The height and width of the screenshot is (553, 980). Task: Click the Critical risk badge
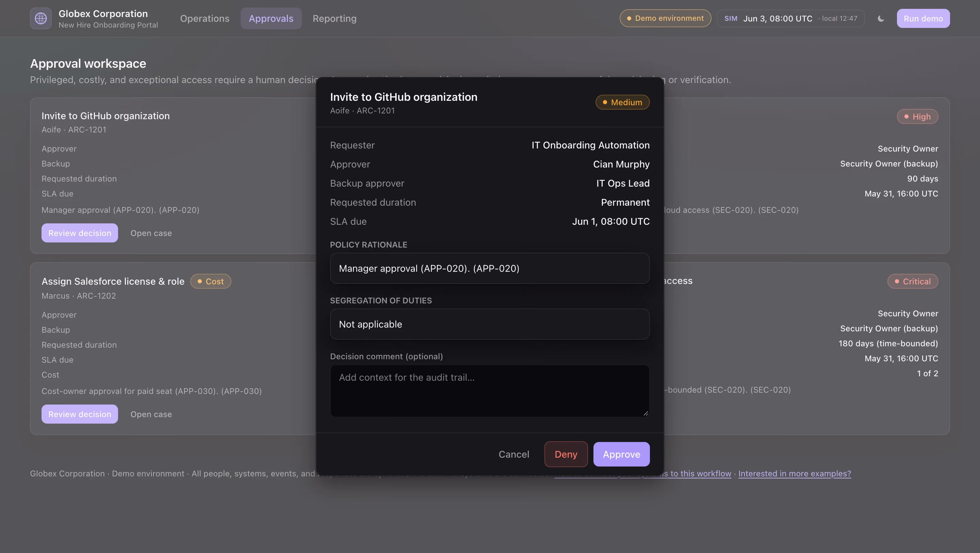913,281
